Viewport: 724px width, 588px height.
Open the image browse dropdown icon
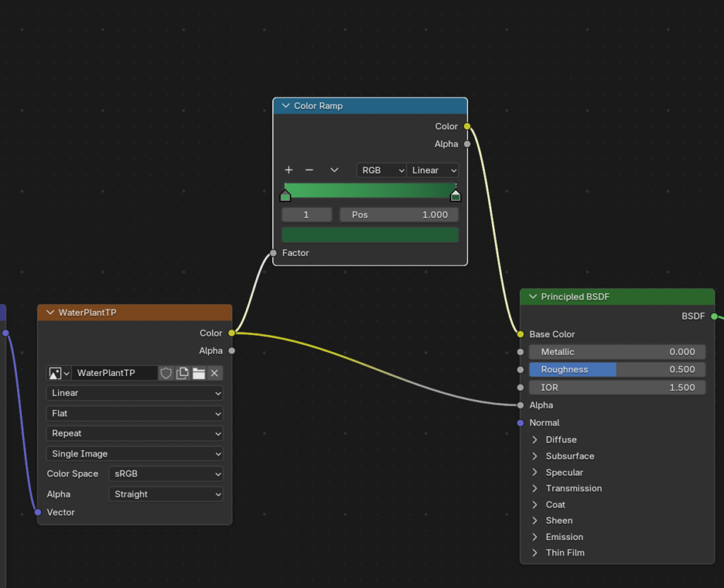59,373
